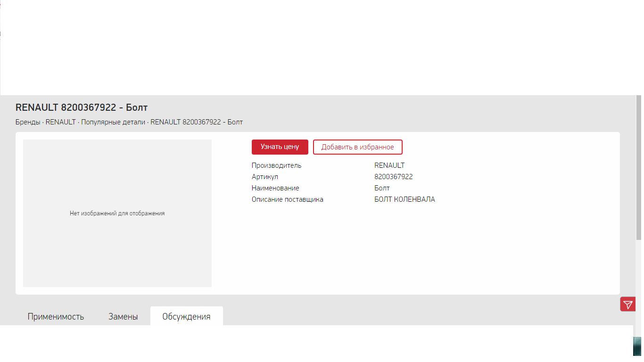
Task: Click the Описание поставщика label
Action: pos(288,199)
